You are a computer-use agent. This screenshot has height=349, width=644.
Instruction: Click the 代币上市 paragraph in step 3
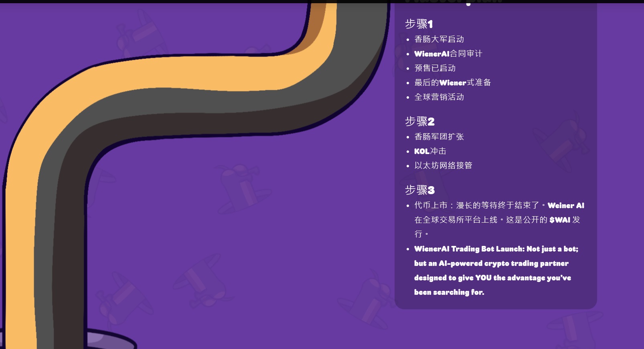tap(499, 220)
